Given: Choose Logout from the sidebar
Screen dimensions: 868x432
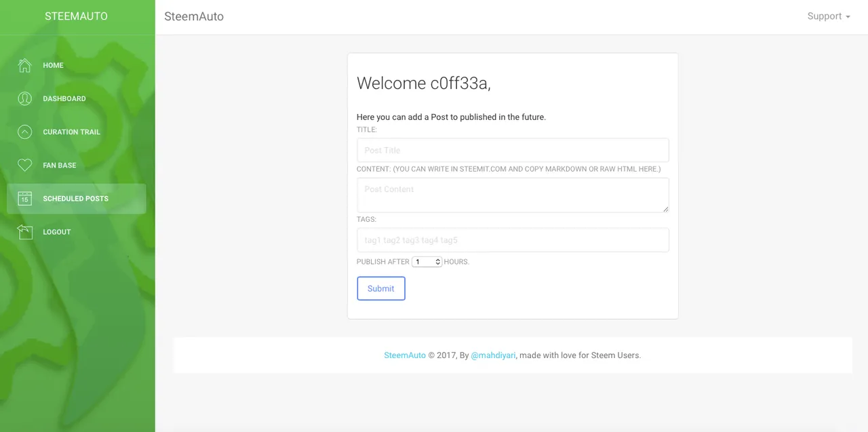Looking at the screenshot, I should click(x=76, y=232).
